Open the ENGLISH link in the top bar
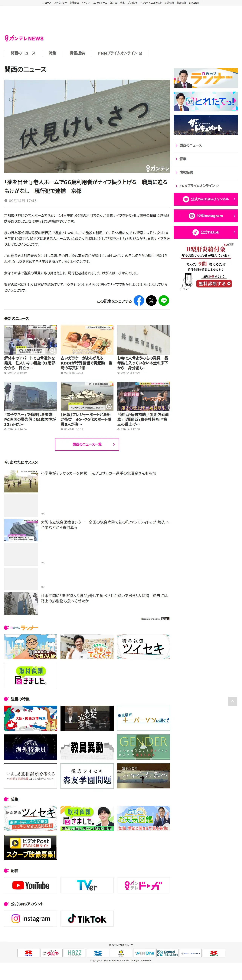 (194, 3)
